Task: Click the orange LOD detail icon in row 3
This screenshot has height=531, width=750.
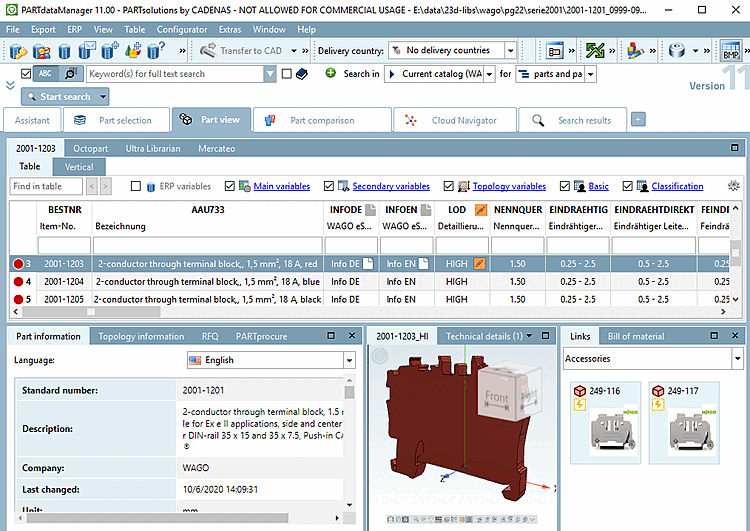Action: (x=480, y=263)
